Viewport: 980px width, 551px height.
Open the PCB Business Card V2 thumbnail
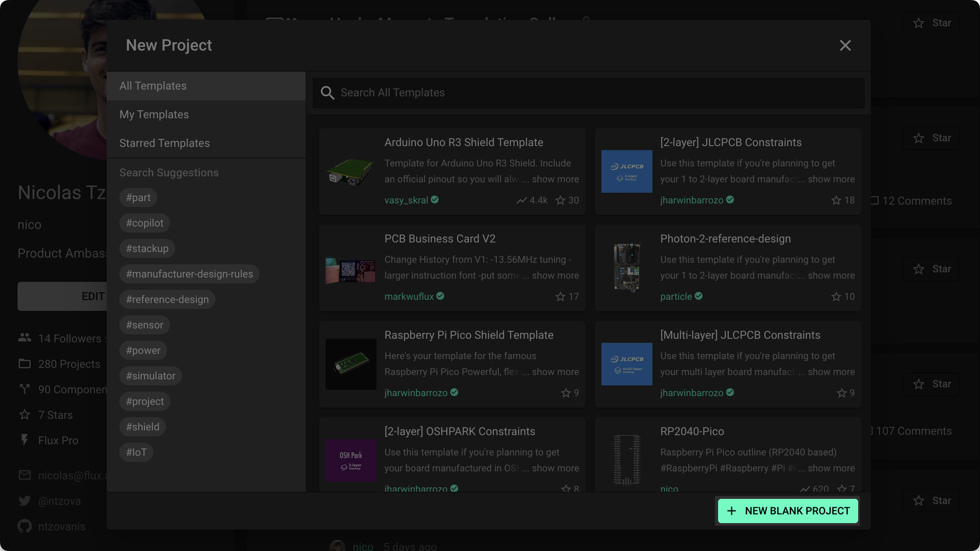point(351,270)
